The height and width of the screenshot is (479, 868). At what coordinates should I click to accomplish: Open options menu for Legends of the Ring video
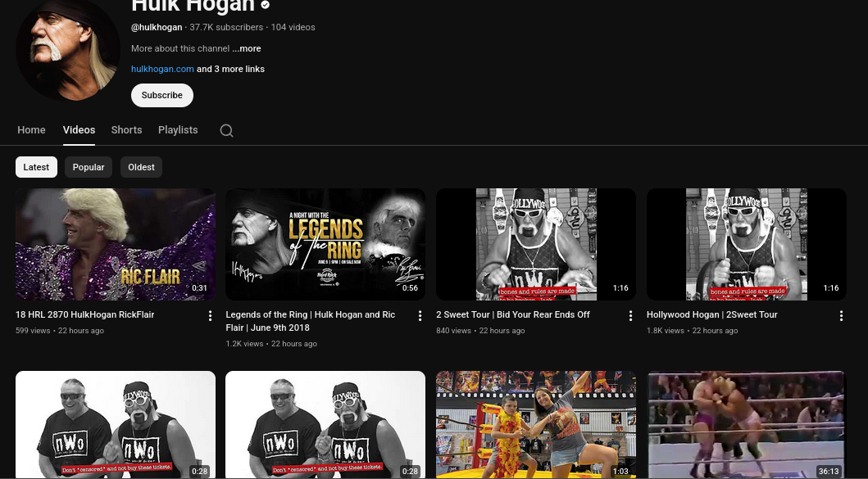pos(420,316)
